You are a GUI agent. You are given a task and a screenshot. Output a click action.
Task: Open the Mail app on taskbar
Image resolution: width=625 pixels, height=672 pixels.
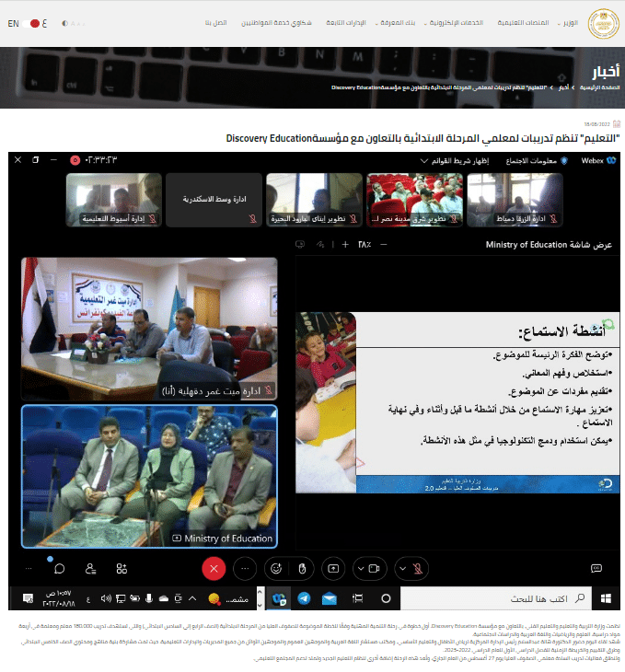click(x=330, y=598)
